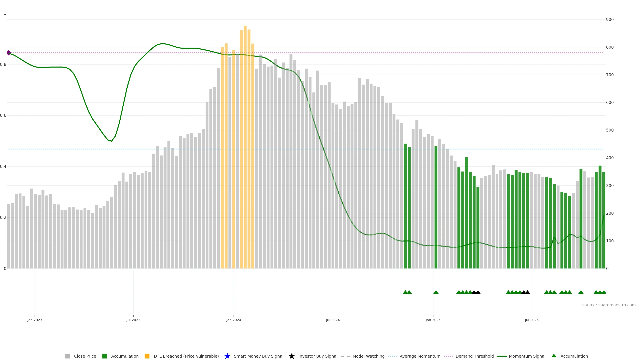Click the Jul 2025 axis label
This screenshot has width=644, height=362.
pos(531,320)
